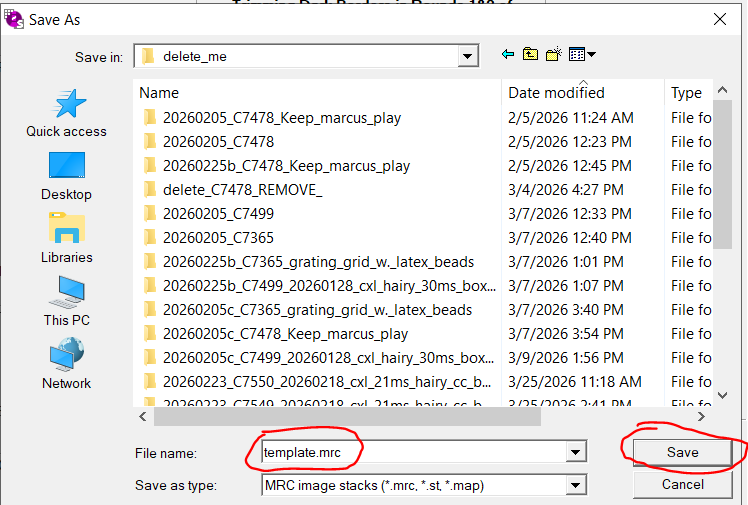This screenshot has width=748, height=505.
Task: Sort by the Name column header
Action: (317, 93)
